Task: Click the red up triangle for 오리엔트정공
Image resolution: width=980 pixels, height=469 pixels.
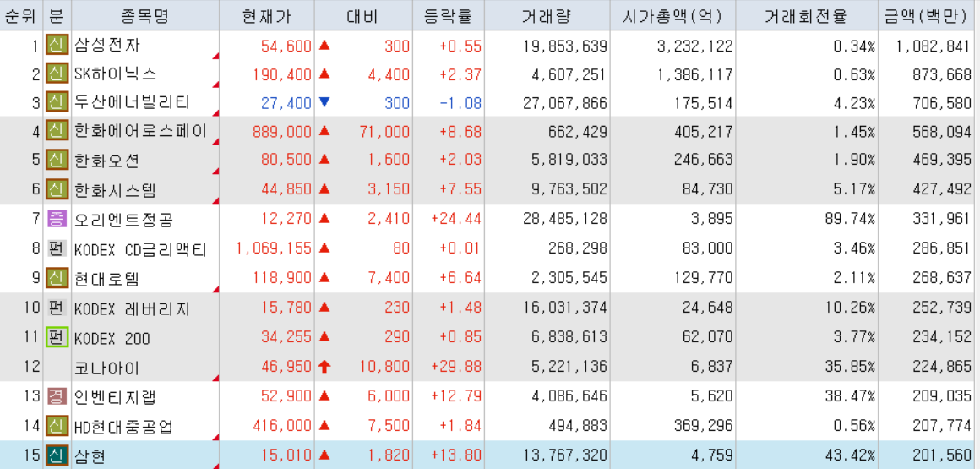Action: coord(324,218)
